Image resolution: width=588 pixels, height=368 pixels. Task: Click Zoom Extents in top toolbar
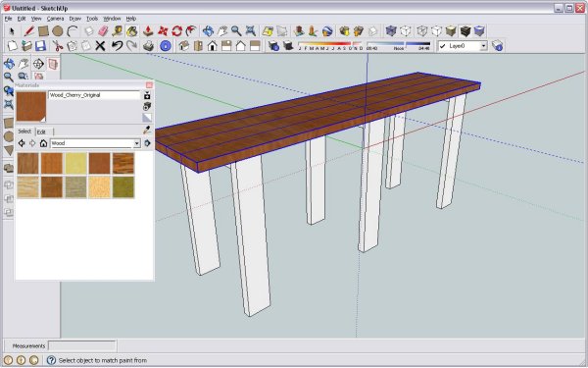(251, 31)
